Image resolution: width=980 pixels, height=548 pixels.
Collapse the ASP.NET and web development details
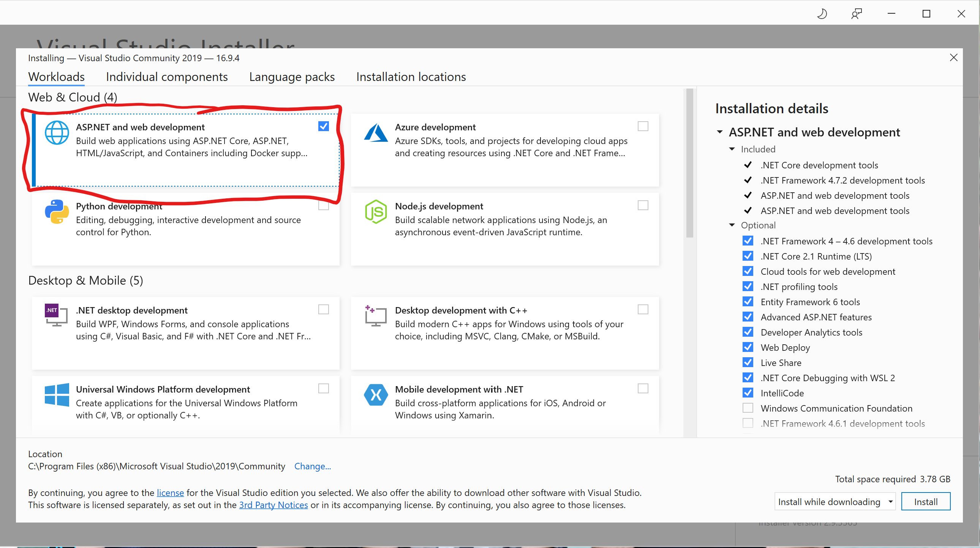[x=719, y=132]
